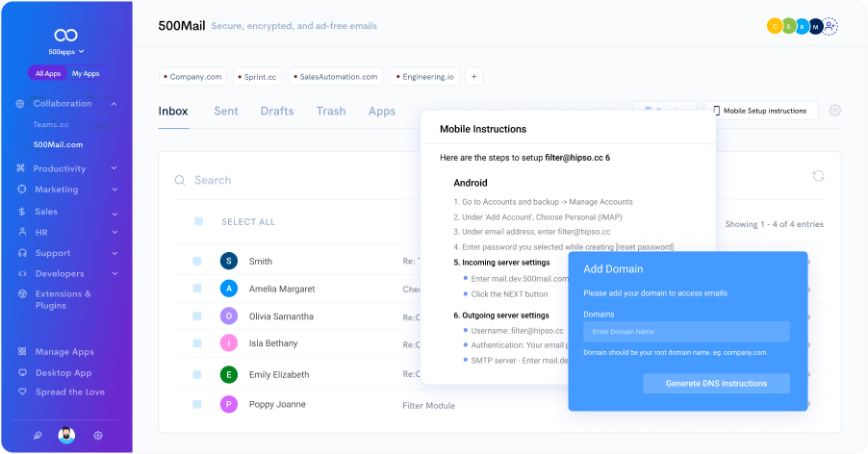This screenshot has width=868, height=454.
Task: Open the Manage Apps grid icon
Action: [22, 351]
